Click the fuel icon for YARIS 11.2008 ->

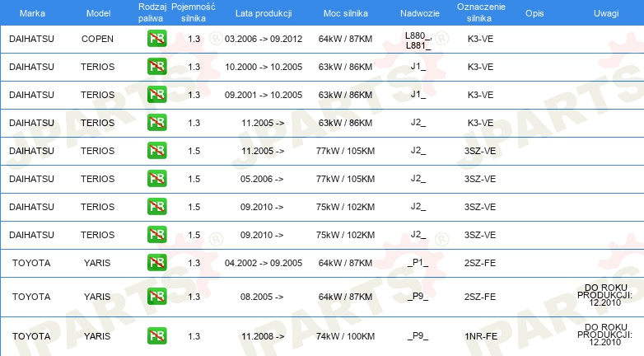coord(157,336)
